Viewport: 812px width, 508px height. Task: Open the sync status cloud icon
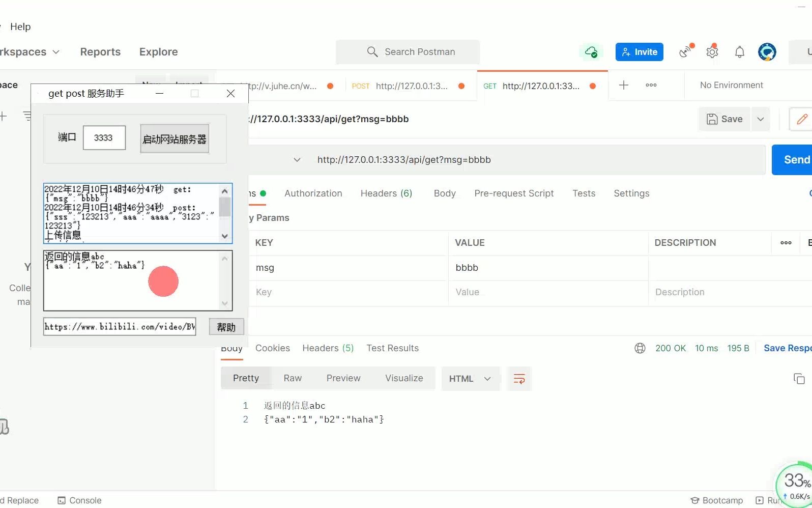tap(591, 52)
